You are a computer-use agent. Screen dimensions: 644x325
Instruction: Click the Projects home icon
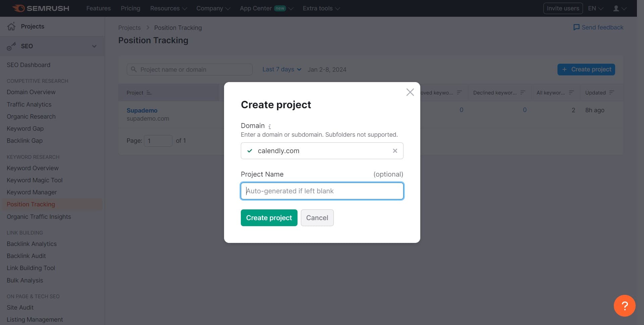[x=11, y=26]
